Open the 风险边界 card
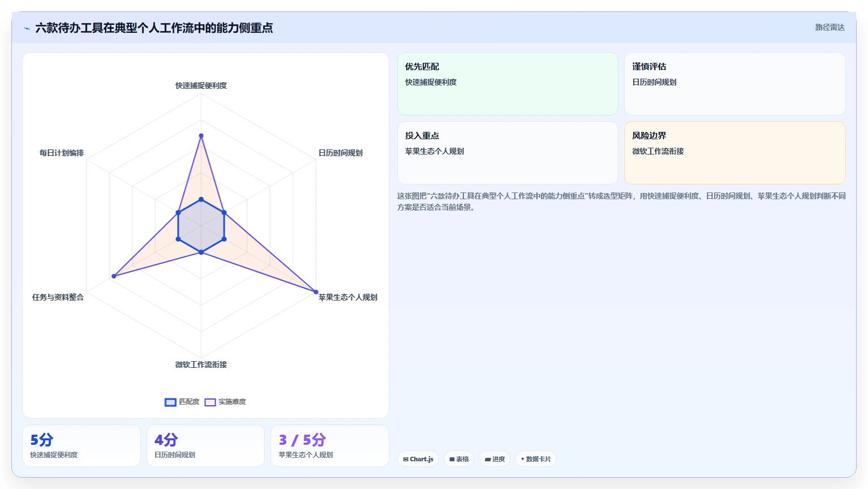 [735, 153]
